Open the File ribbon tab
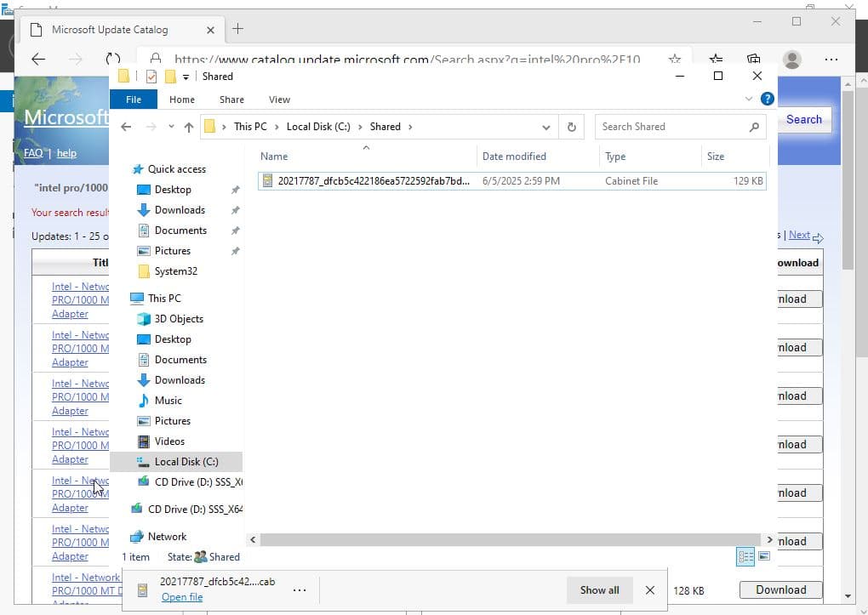868x615 pixels. [x=134, y=100]
